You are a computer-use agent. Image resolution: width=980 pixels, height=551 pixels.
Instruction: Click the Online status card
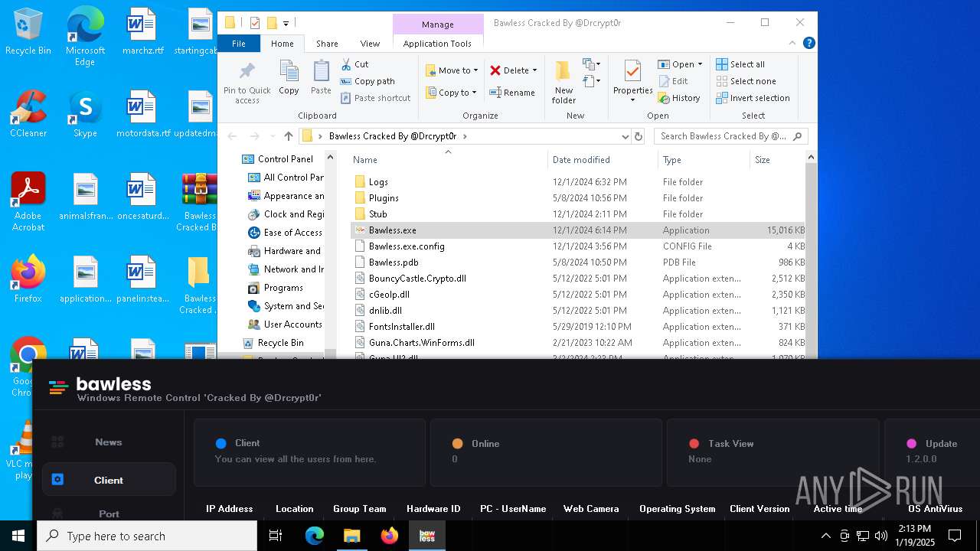546,452
